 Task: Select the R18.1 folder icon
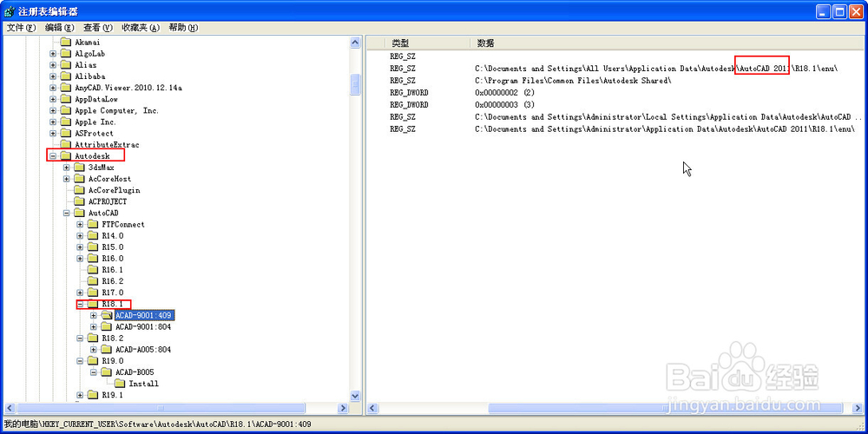click(x=93, y=304)
